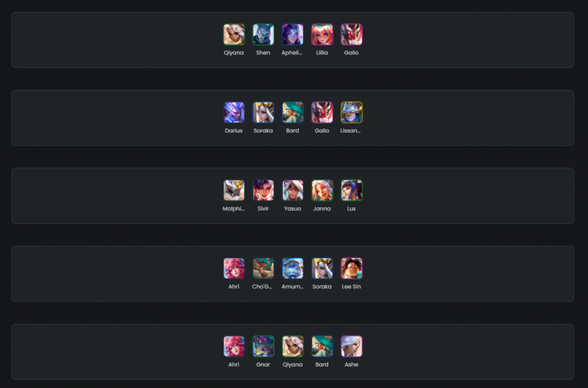Click the Lee Sin champion icon
588x388 pixels.
351,269
